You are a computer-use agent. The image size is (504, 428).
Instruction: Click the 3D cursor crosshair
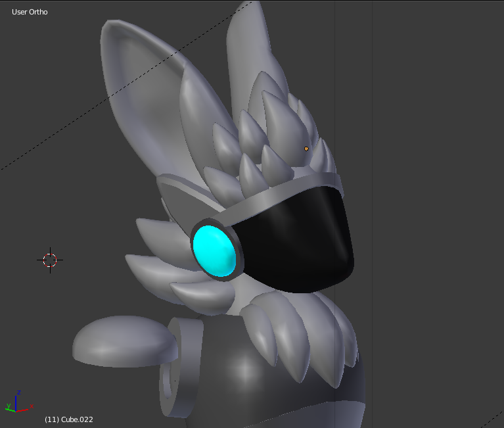coord(50,260)
